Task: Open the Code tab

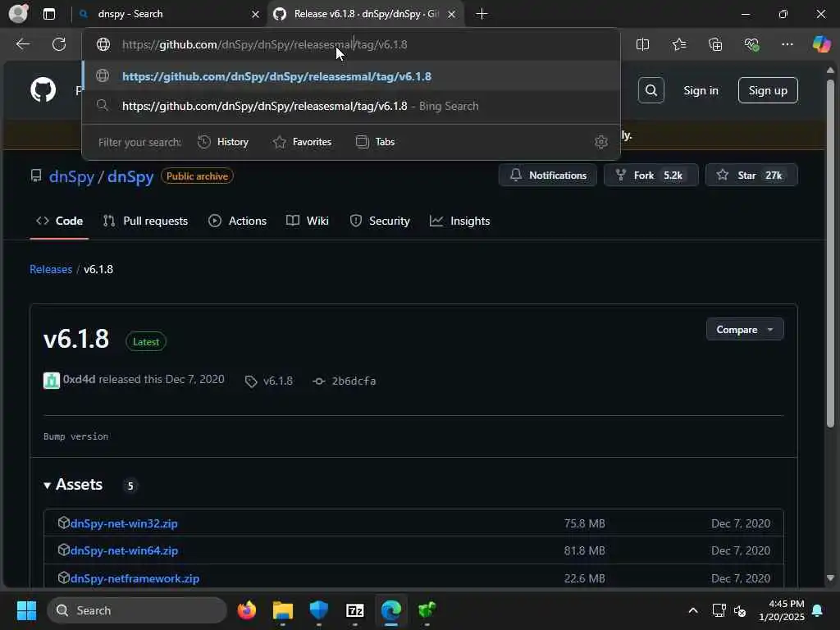Action: [59, 221]
